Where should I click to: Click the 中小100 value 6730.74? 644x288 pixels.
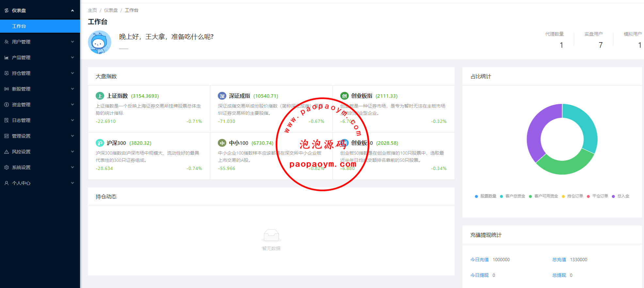pos(263,143)
